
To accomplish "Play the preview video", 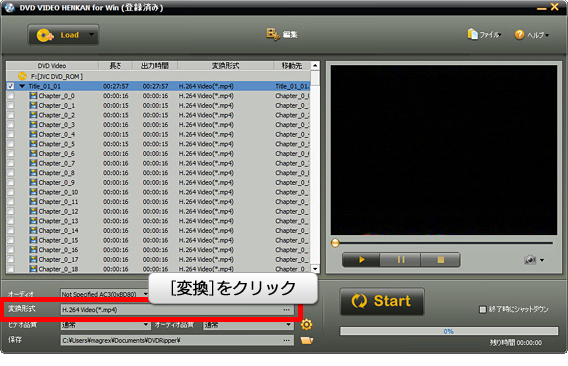I will tap(361, 260).
